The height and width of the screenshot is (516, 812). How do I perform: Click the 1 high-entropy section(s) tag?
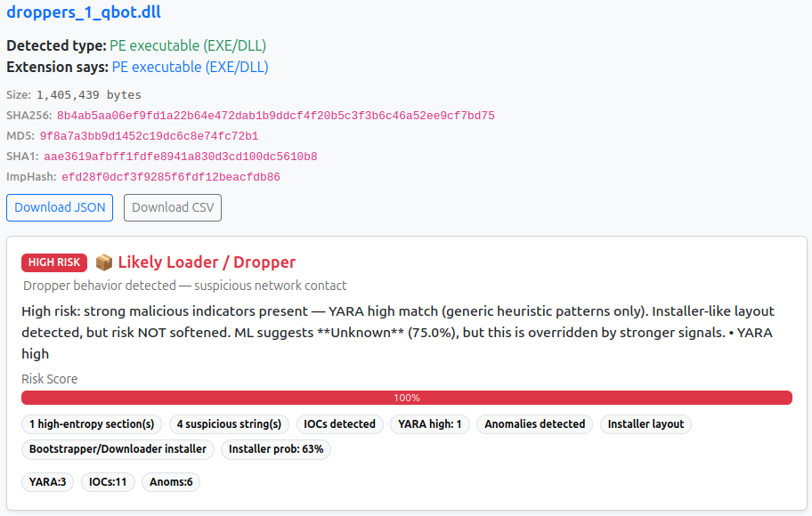click(x=92, y=423)
